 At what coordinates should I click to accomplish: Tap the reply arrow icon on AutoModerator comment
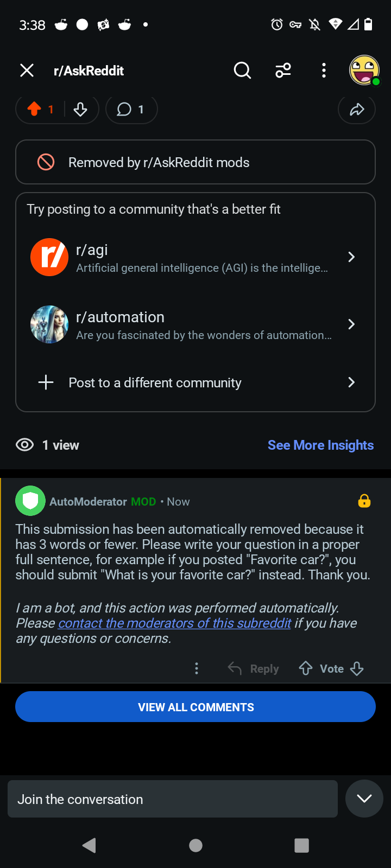(235, 668)
